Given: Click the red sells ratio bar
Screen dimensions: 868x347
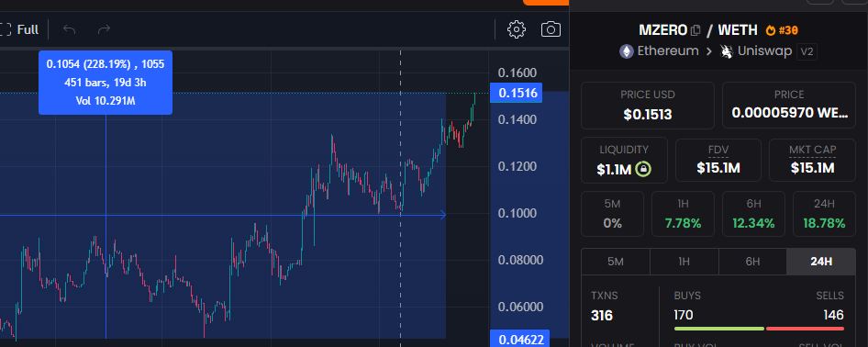Looking at the screenshot, I should [806, 329].
